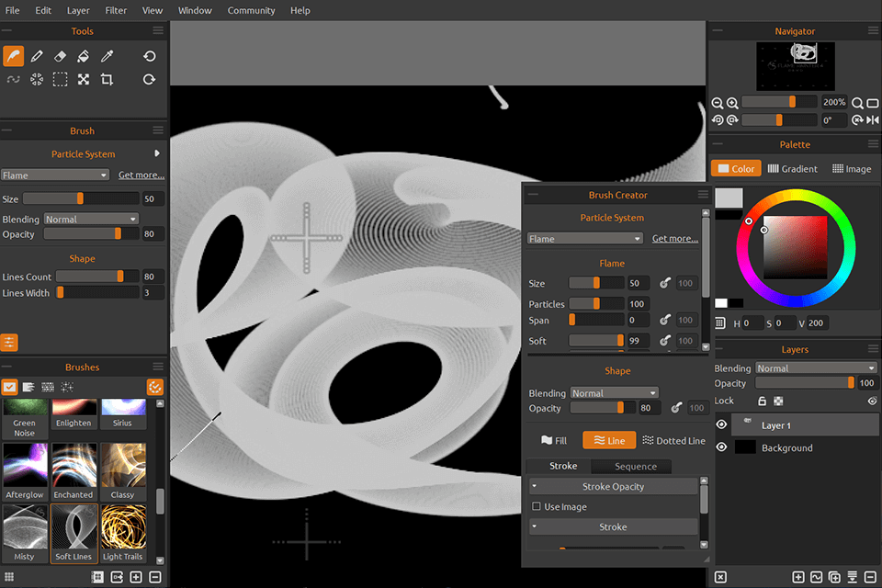
Task: Choose the Light Trails brush thumbnail
Action: tap(123, 533)
